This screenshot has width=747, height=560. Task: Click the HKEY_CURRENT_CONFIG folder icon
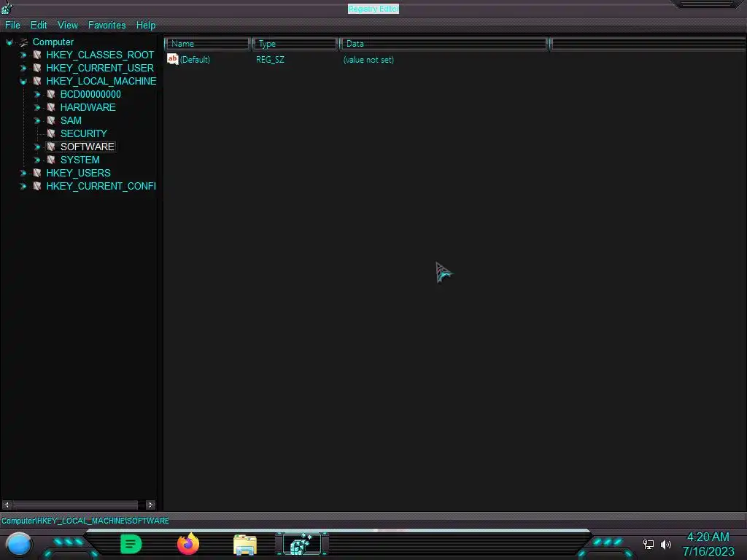point(37,186)
